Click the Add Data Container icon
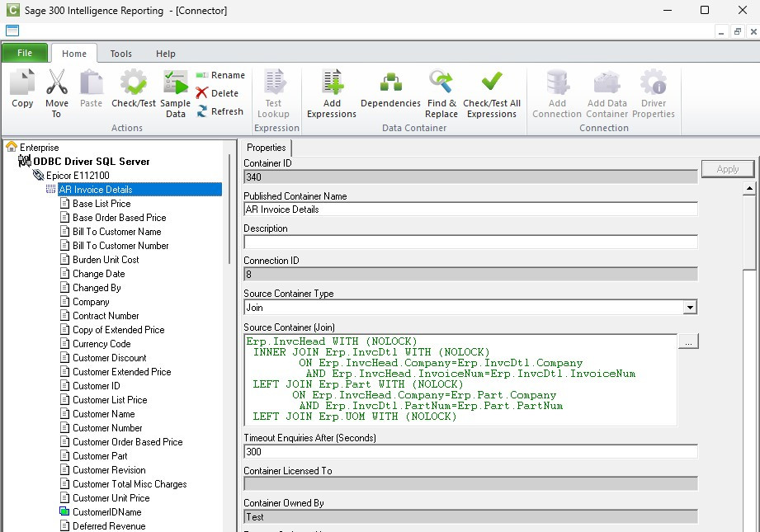 (607, 82)
